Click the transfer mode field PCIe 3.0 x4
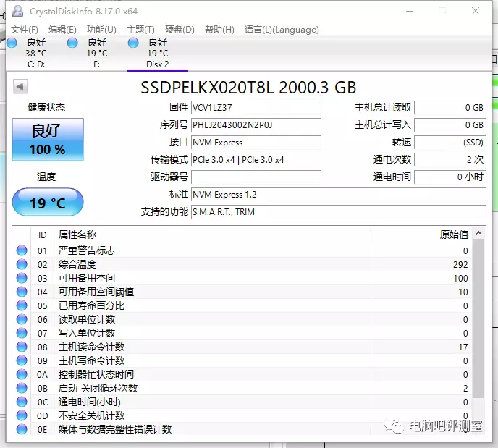Image resolution: width=498 pixels, height=448 pixels. pyautogui.click(x=256, y=160)
